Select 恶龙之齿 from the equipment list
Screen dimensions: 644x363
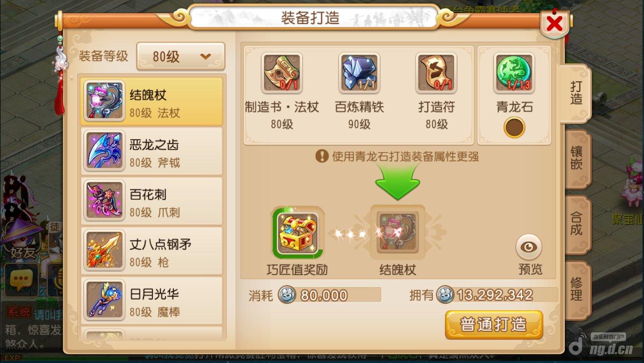(x=151, y=152)
